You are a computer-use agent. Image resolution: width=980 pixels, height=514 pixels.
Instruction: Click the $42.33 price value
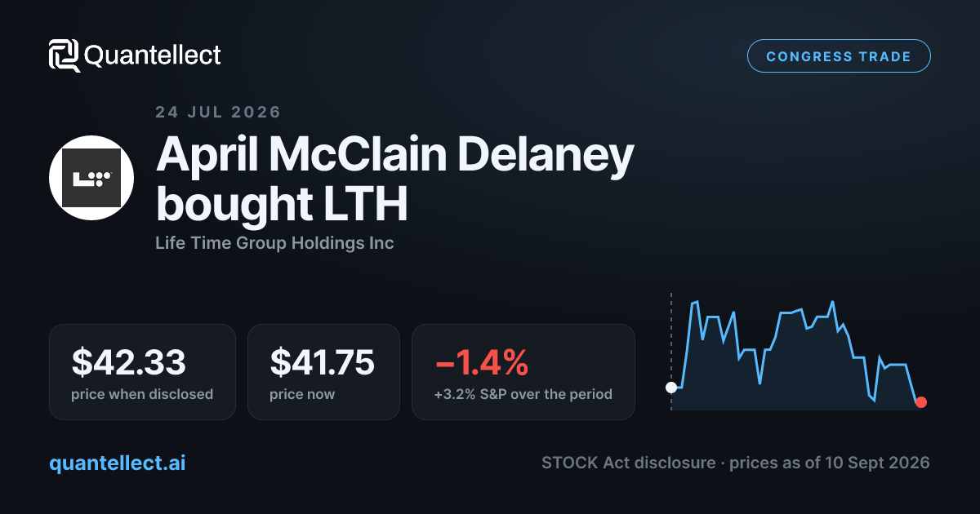click(129, 361)
